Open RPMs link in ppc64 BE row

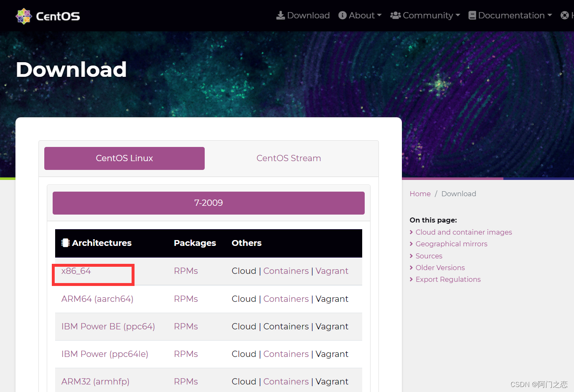click(x=186, y=326)
